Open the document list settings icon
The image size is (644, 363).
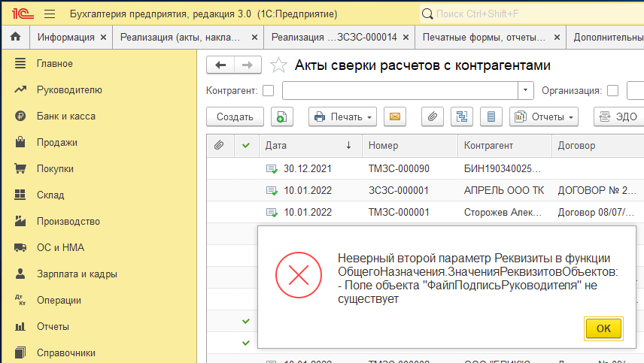click(x=491, y=117)
